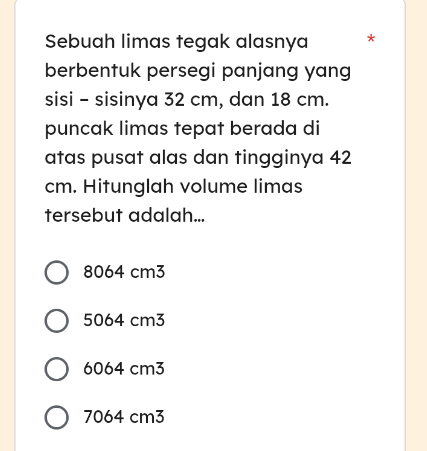Click the red required asterisk

tap(371, 39)
